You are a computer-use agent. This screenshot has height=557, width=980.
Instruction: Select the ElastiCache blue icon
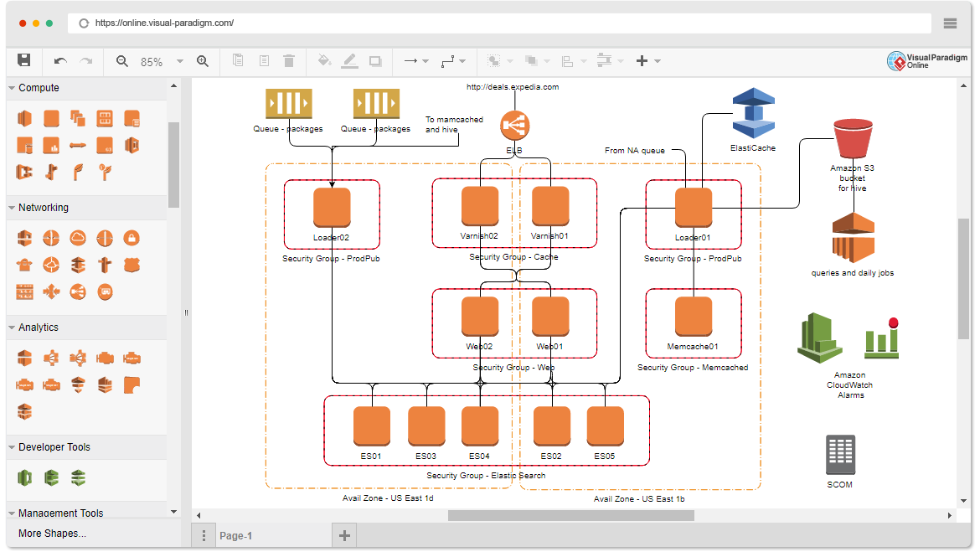[x=753, y=113]
